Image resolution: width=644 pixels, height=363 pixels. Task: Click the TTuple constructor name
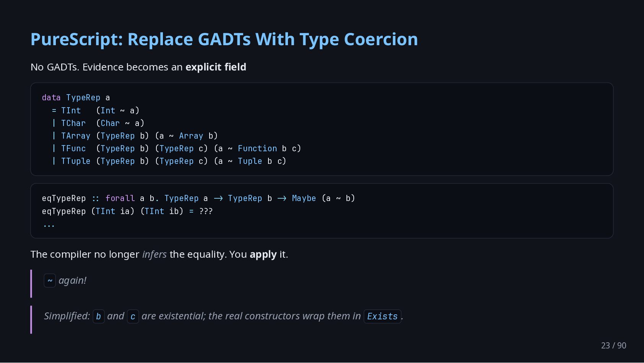coord(76,161)
